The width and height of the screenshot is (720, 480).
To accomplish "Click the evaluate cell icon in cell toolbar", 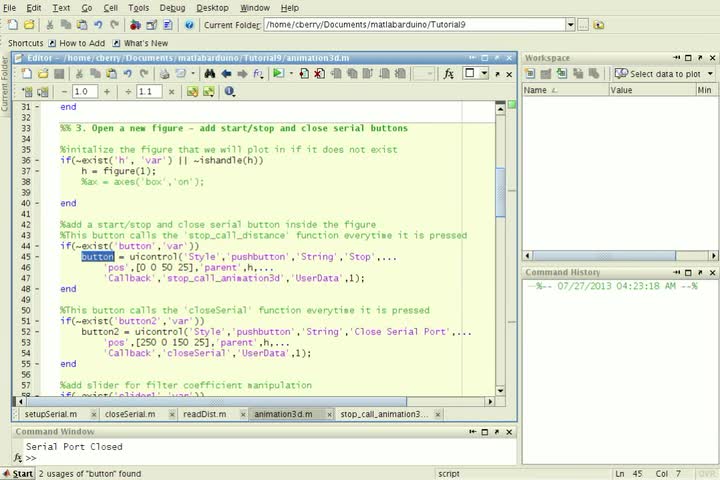I will coord(27,92).
